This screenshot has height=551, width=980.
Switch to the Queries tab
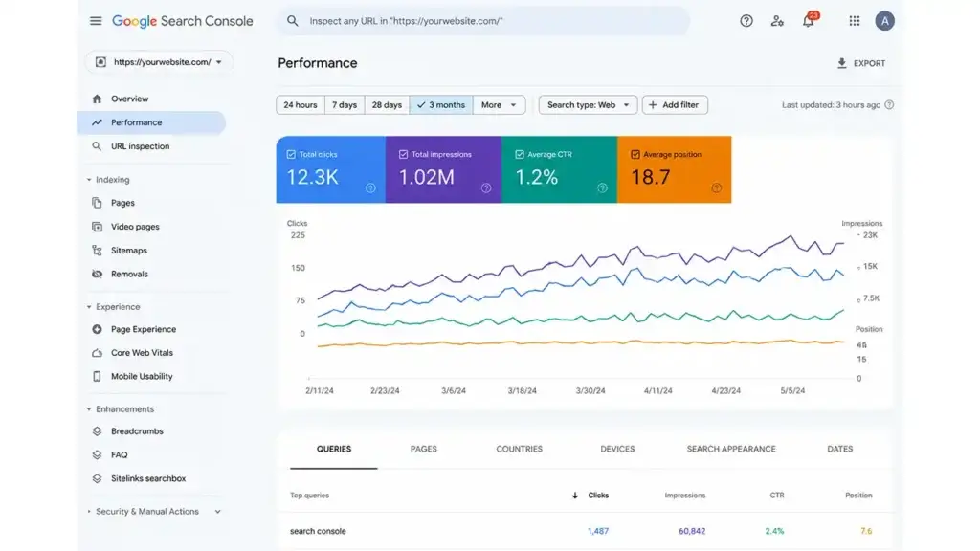pos(334,450)
